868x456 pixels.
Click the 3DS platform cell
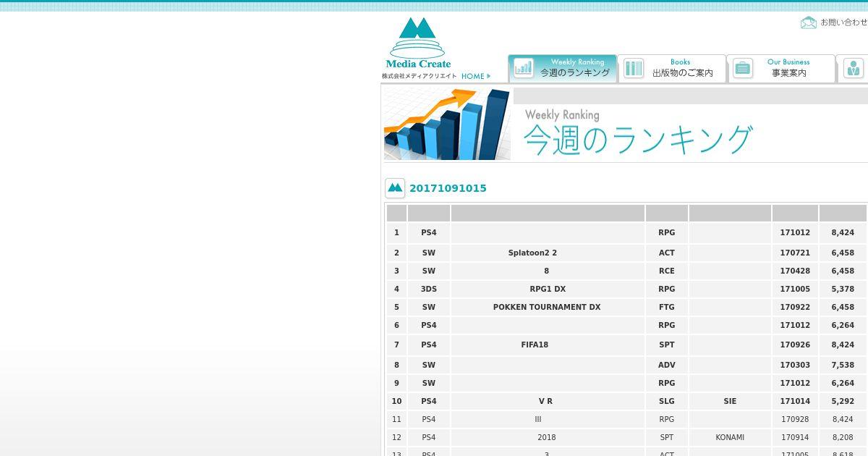tap(429, 289)
